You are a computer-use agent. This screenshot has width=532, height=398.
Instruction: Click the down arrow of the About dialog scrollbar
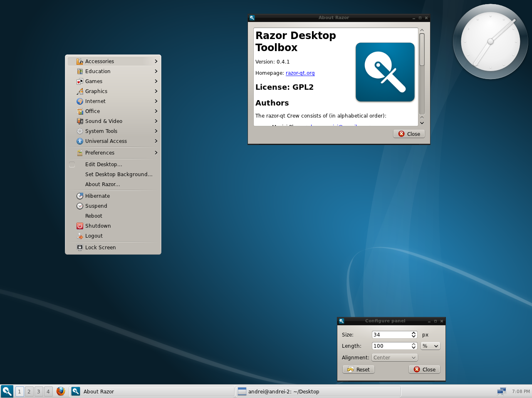(421, 123)
